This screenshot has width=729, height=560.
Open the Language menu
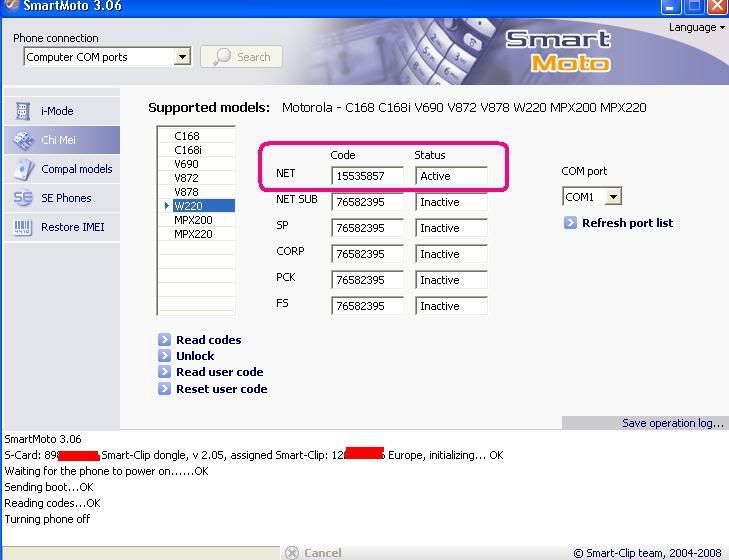tap(696, 27)
